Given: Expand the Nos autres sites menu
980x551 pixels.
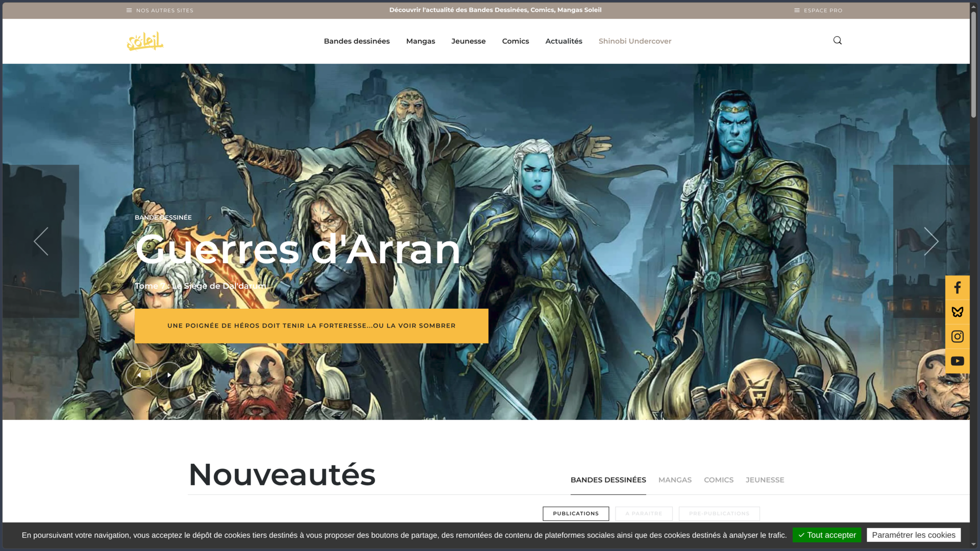Looking at the screenshot, I should coord(160,10).
